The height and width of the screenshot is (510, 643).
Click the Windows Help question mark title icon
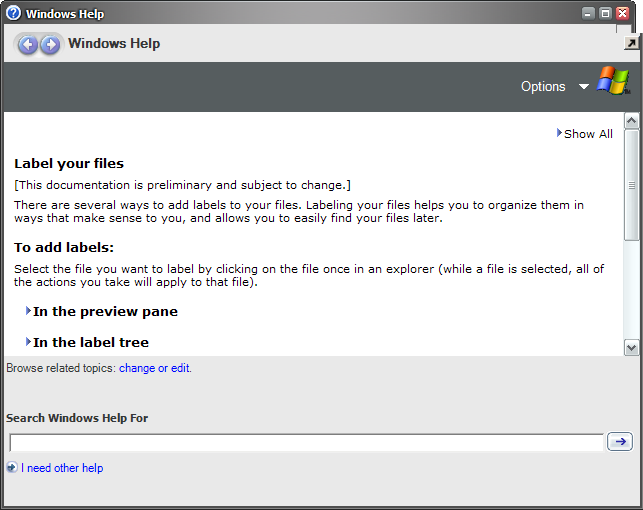tap(13, 13)
